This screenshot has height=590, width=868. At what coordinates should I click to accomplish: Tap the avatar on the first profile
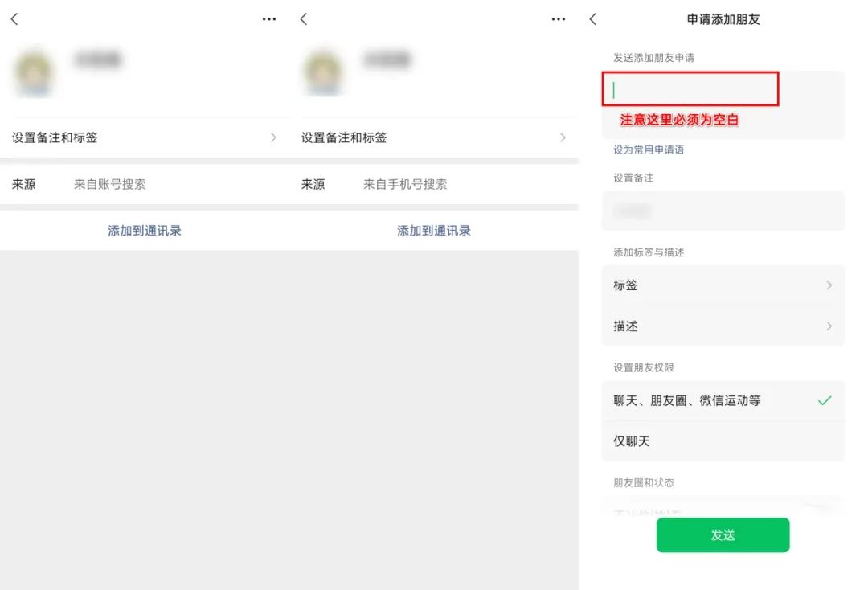pyautogui.click(x=35, y=72)
